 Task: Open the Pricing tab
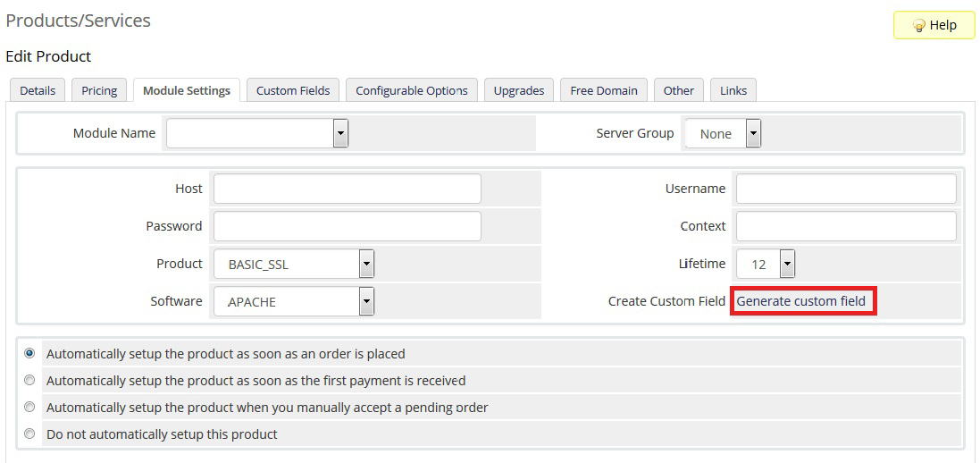(99, 90)
